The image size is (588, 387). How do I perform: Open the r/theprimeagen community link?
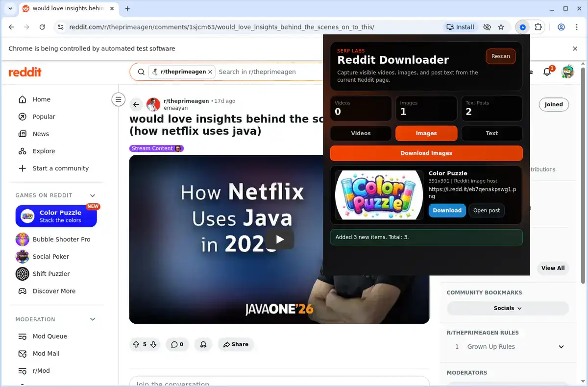tap(186, 101)
